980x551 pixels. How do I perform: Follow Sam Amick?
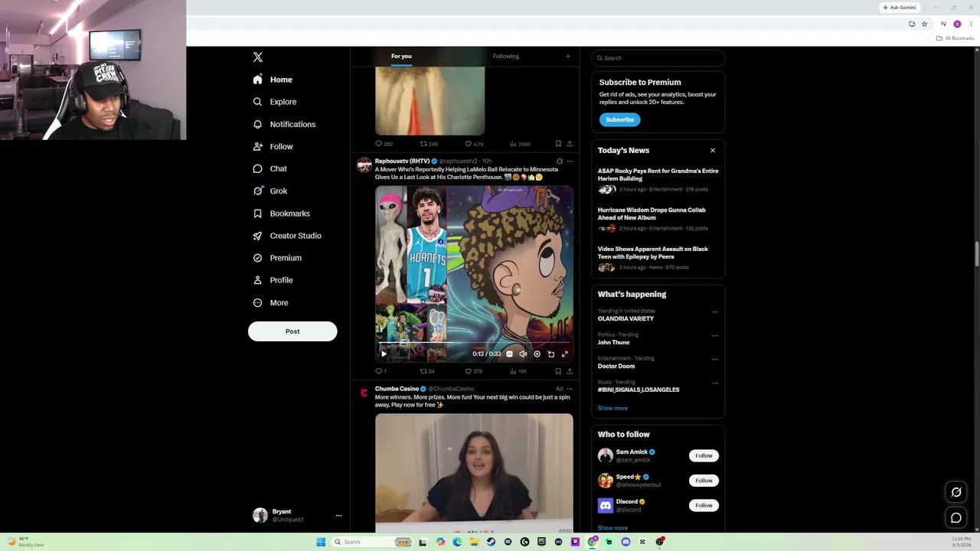(x=704, y=456)
